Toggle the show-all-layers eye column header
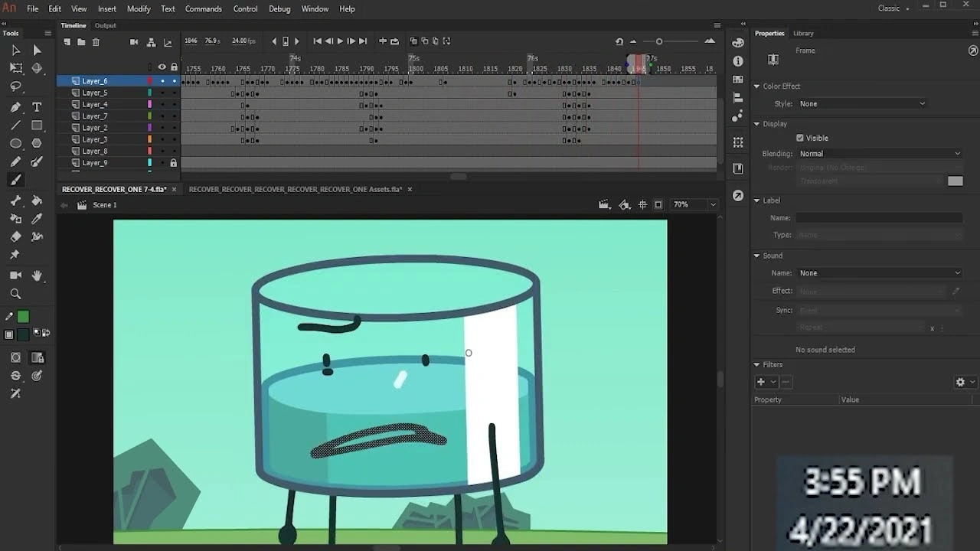 (x=162, y=67)
